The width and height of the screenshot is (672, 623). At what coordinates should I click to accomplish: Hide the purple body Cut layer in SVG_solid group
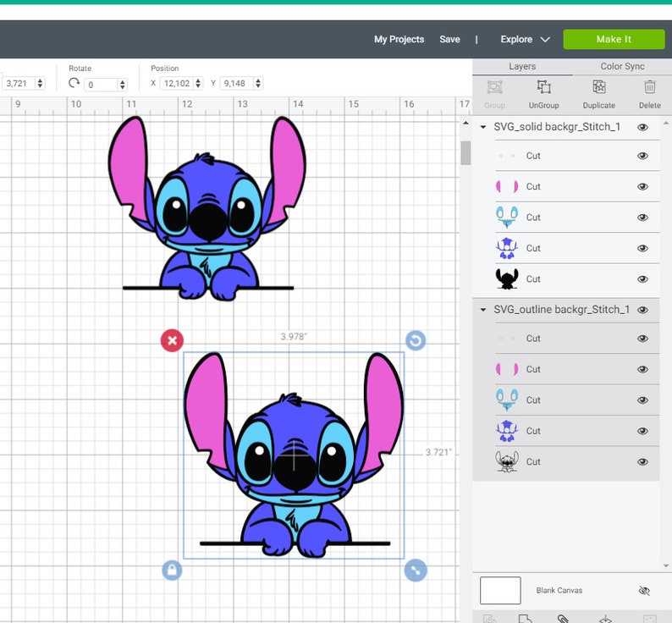coord(642,248)
